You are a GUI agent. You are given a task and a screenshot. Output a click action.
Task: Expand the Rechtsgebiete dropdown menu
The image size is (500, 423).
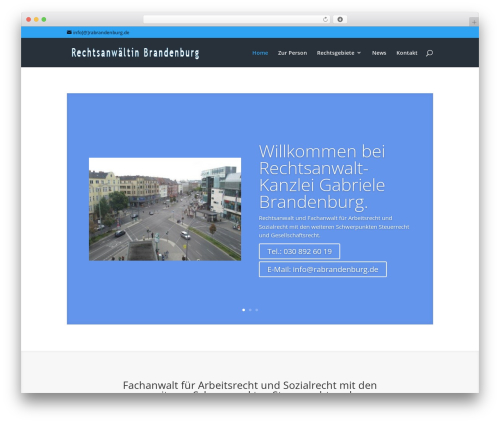tap(339, 53)
